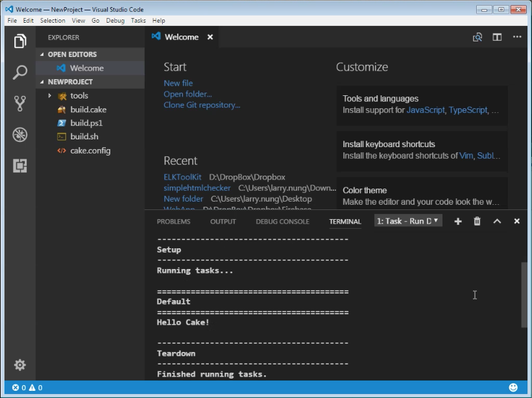Select the Terminal panel tab

pyautogui.click(x=345, y=222)
